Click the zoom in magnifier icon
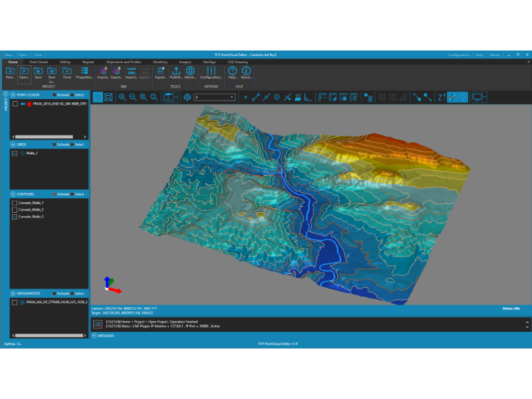 pos(122,97)
